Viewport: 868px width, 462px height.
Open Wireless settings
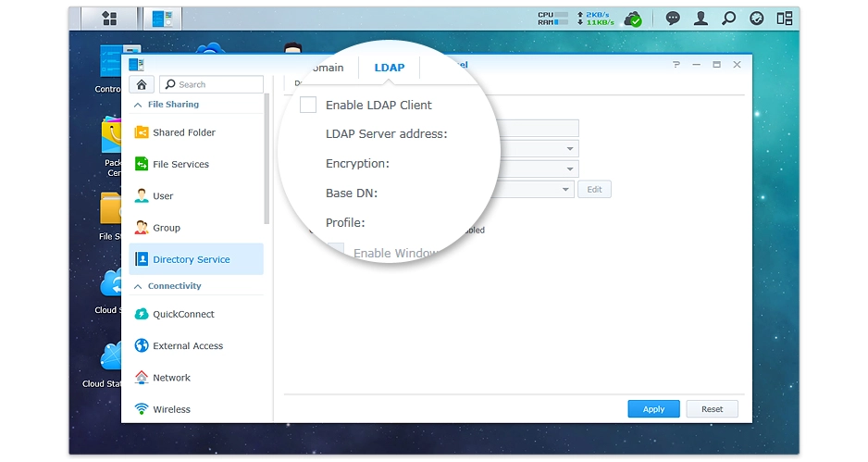pos(196,409)
